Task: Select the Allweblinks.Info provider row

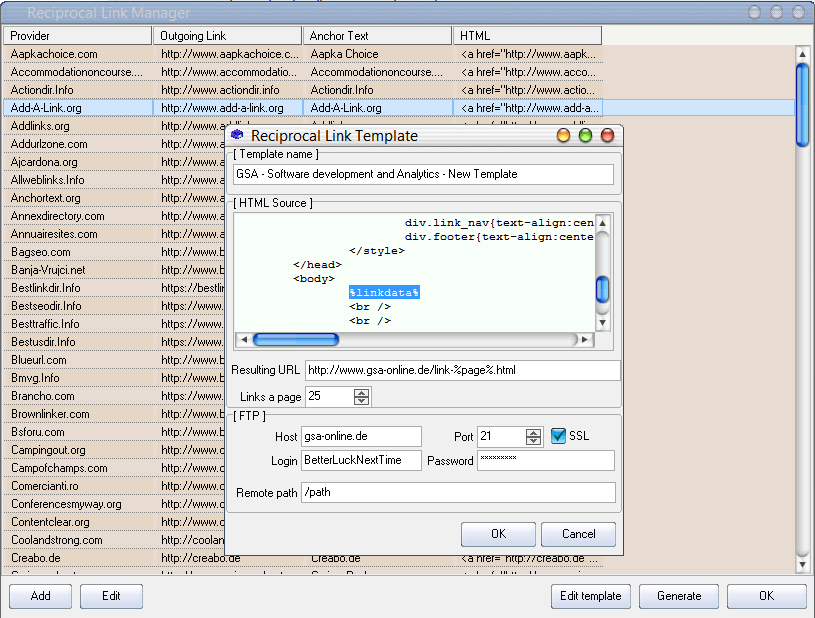Action: (78, 180)
